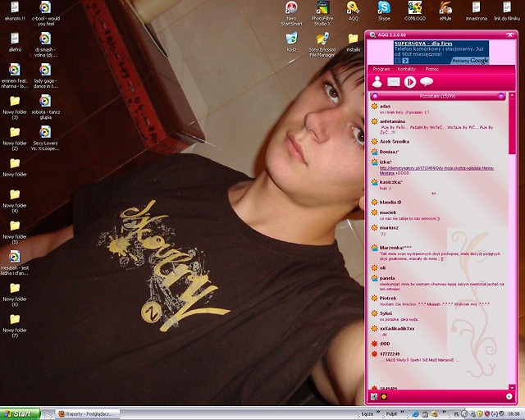The width and height of the screenshot is (525, 420).
Task: Select contact maciek
Action: pos(438,215)
